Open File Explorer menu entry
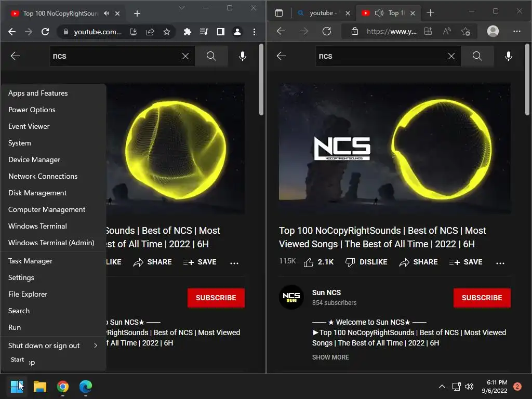 pyautogui.click(x=54, y=294)
